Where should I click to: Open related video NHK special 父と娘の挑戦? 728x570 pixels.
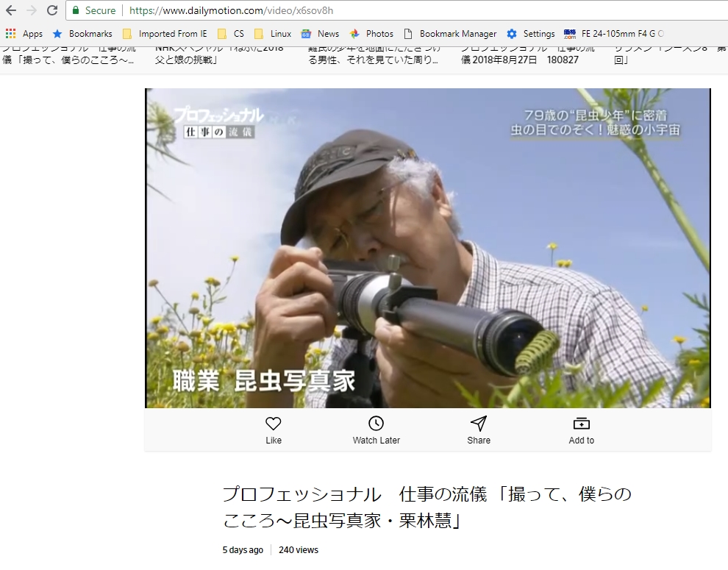pyautogui.click(x=219, y=55)
